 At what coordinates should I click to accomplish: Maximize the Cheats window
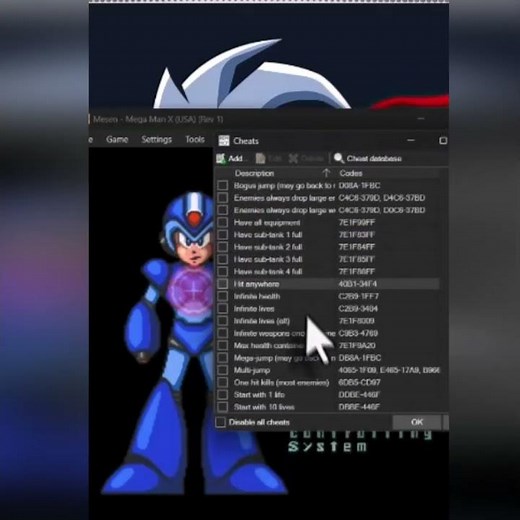coord(443,141)
